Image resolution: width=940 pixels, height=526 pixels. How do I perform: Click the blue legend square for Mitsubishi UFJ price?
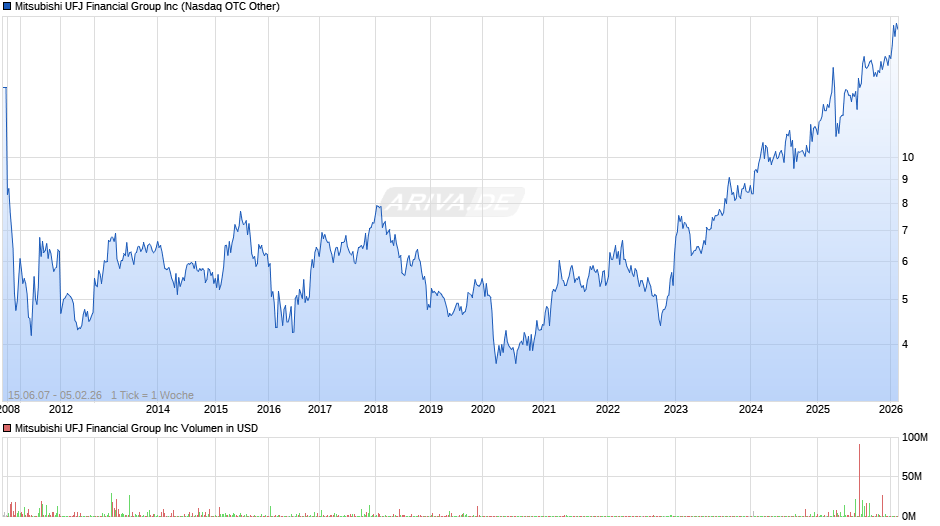coord(7,7)
